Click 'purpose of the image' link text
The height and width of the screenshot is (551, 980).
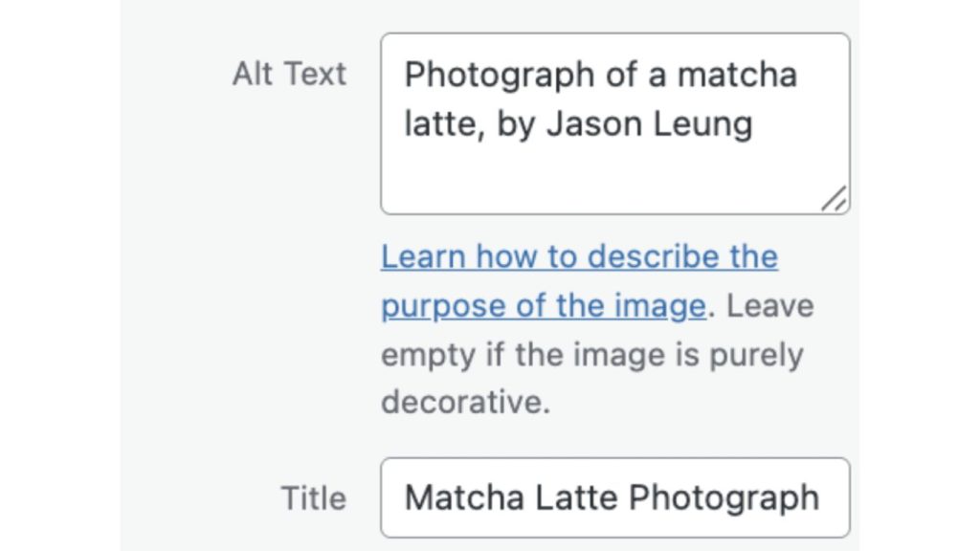pyautogui.click(x=543, y=306)
